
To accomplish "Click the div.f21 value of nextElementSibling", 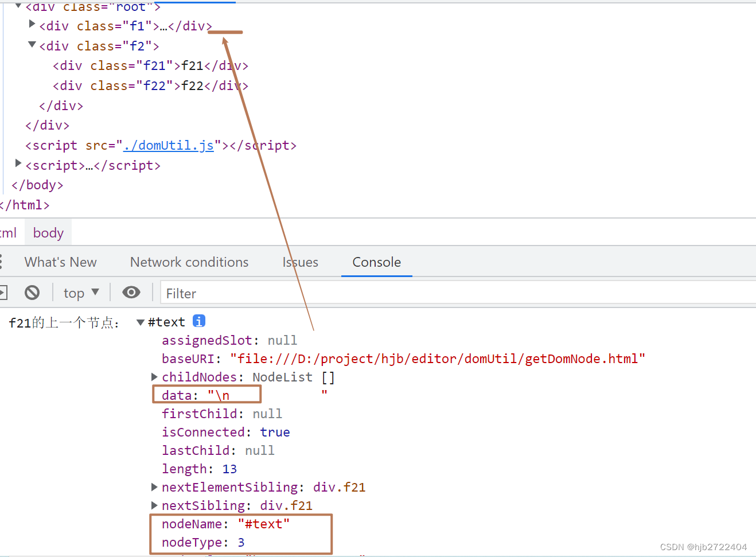I will pyautogui.click(x=339, y=488).
